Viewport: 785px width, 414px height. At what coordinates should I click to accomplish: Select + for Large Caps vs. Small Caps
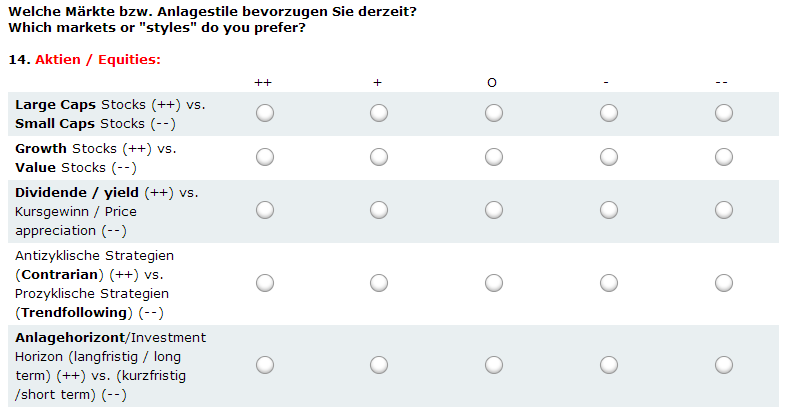[379, 113]
